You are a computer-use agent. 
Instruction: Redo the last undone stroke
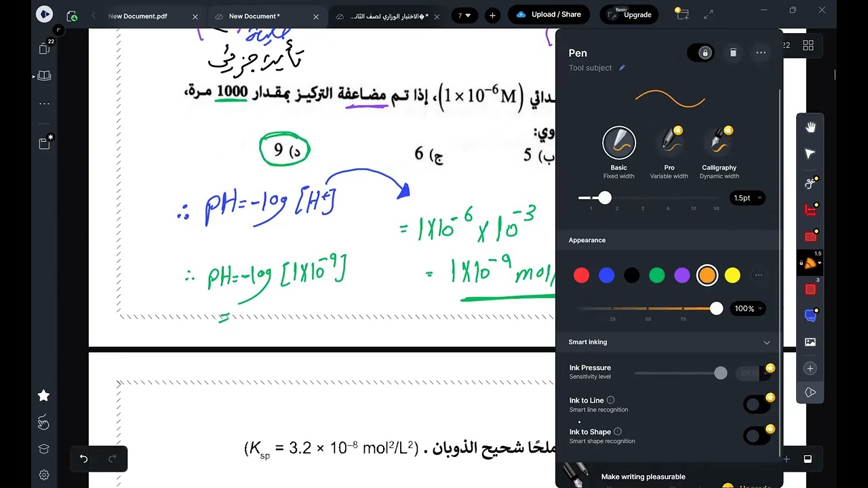pos(113,459)
